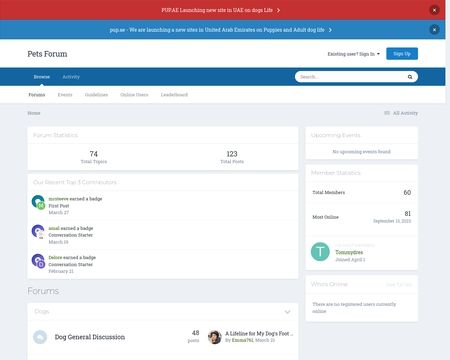Open the Dogs category heading
450x360 pixels.
tap(42, 311)
